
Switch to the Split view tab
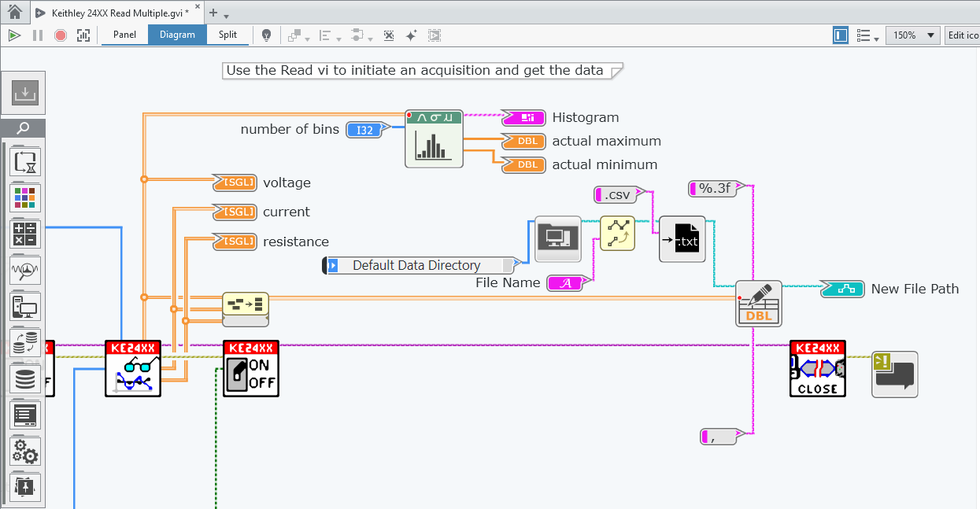point(227,35)
